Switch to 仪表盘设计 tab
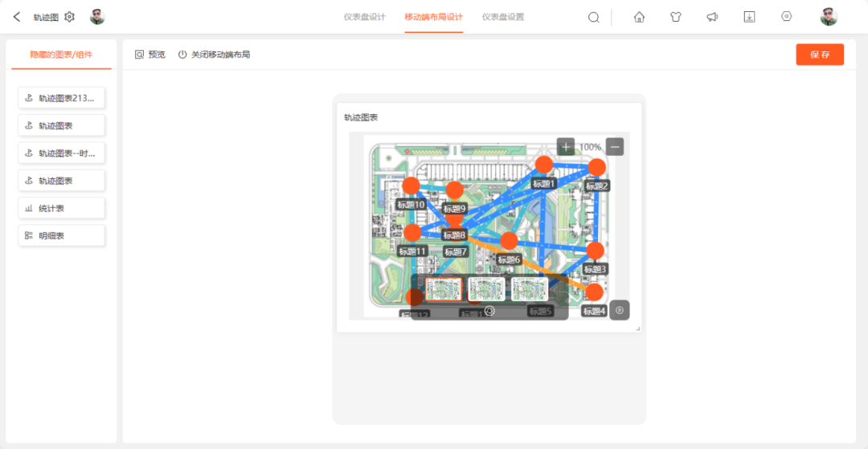The image size is (868, 449). click(365, 17)
